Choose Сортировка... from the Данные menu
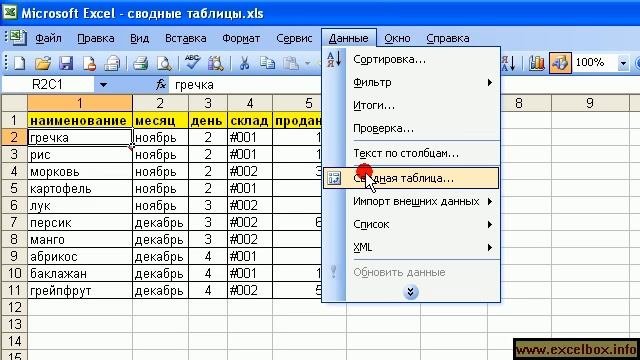This screenshot has width=640, height=360. pos(411,60)
